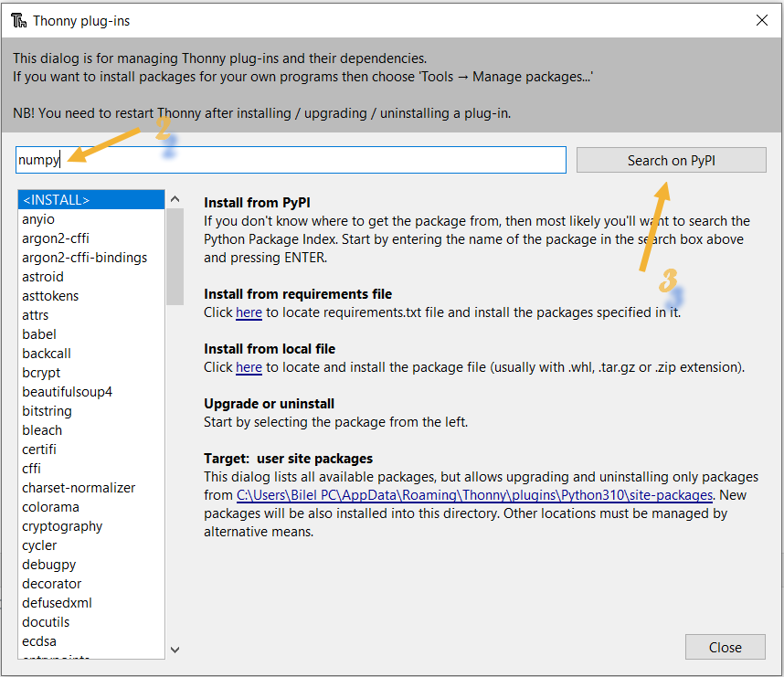Click the here link for the requirements file
The image size is (784, 677).
[x=249, y=312]
